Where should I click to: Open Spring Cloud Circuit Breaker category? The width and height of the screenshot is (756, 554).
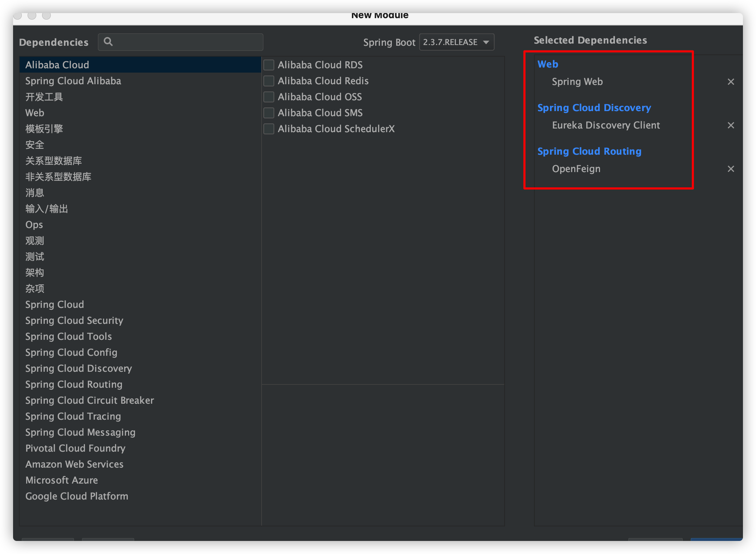click(140, 400)
